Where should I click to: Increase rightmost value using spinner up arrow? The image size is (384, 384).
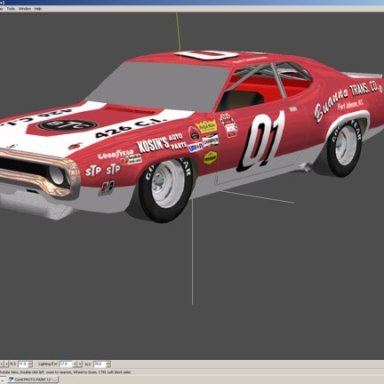click(108, 362)
